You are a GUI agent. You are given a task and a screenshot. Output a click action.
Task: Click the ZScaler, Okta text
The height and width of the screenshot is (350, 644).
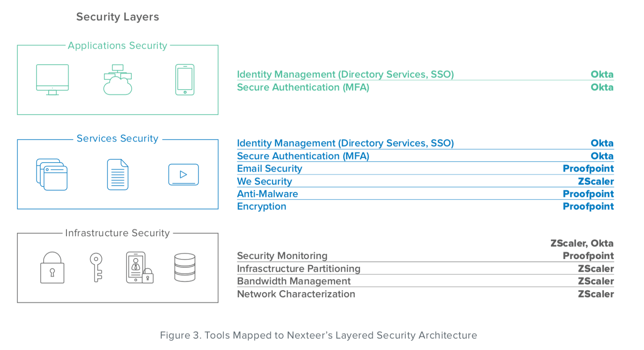[x=582, y=243]
